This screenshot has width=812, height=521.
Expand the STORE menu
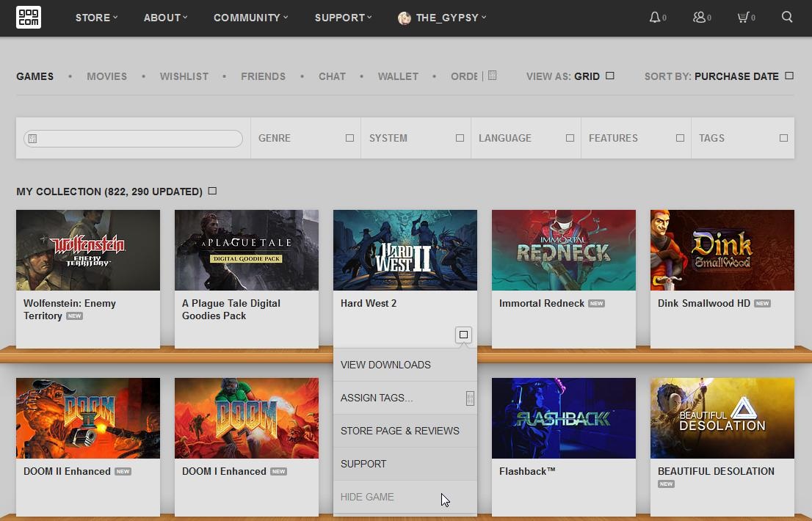(96, 18)
